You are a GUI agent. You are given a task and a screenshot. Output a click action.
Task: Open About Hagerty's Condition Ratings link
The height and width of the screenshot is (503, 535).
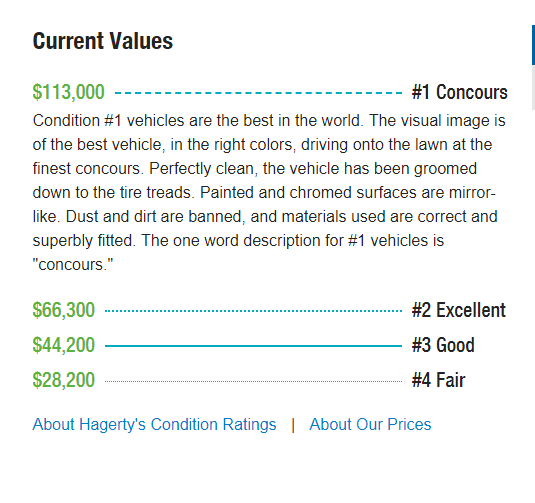tap(154, 425)
